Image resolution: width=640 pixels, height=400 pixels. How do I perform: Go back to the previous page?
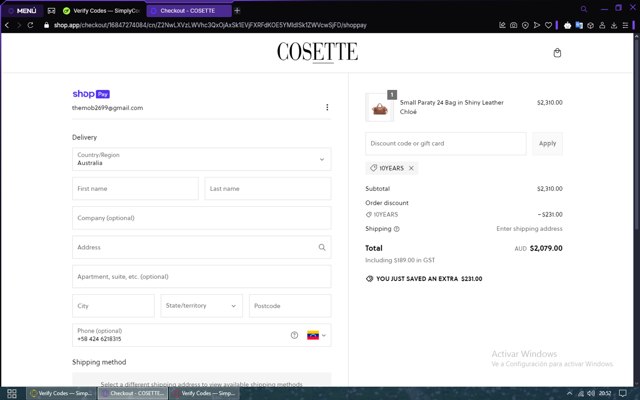(7, 25)
